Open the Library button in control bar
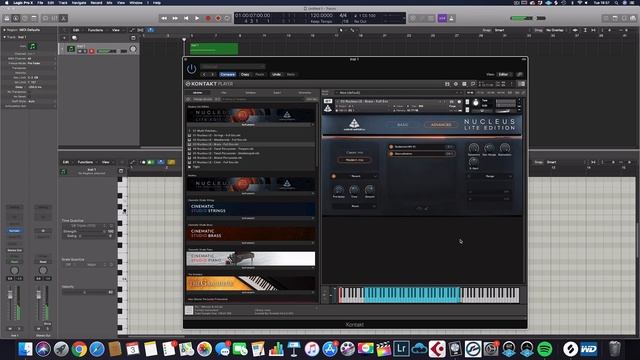The image size is (640, 360). pos(7,18)
